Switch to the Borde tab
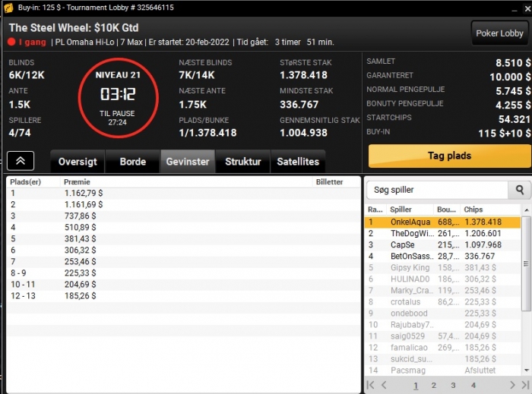Image resolution: width=532 pixels, height=394 pixels. coord(133,162)
